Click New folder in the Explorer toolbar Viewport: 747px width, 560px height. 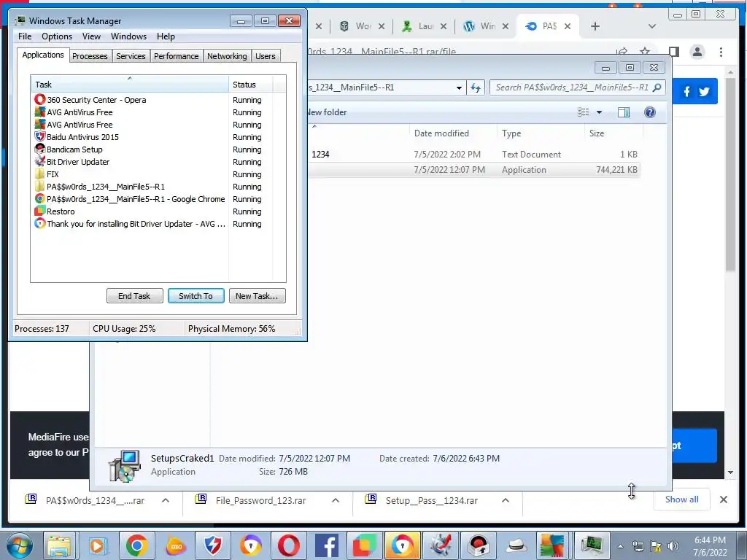coord(327,112)
